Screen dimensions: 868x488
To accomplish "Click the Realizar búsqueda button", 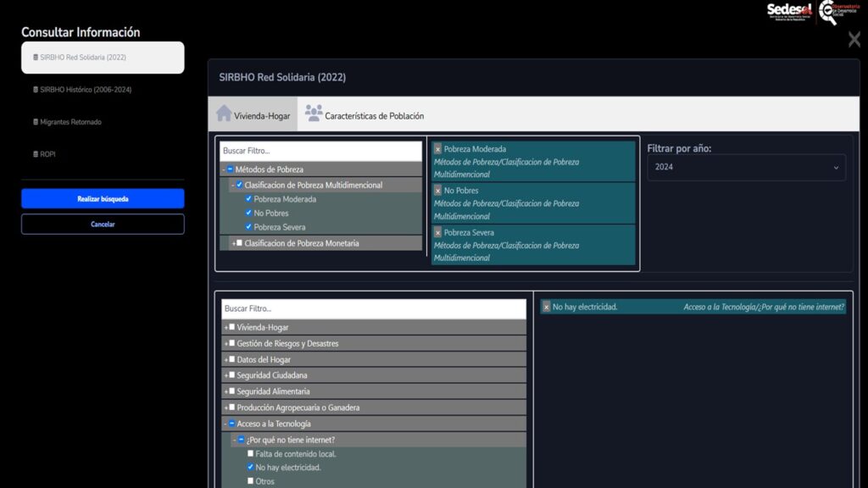I will pyautogui.click(x=103, y=199).
